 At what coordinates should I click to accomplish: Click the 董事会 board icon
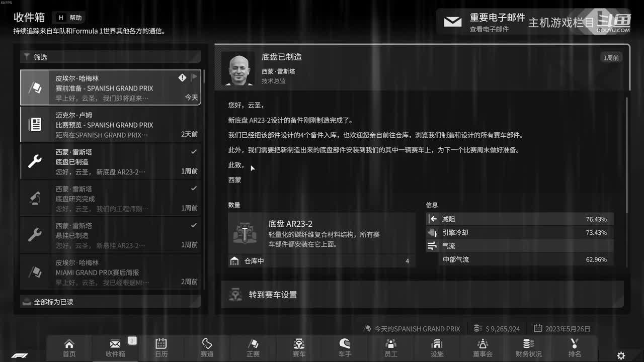point(482,343)
